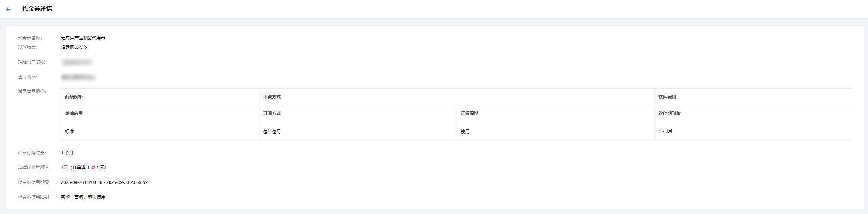Select the 按月 subscription period cell
This screenshot has height=214, width=868.
coord(465,132)
